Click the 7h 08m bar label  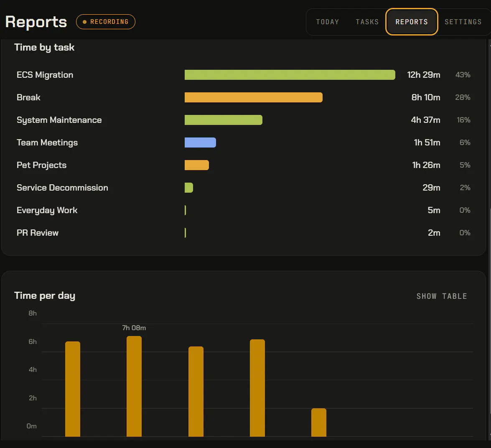pyautogui.click(x=134, y=328)
